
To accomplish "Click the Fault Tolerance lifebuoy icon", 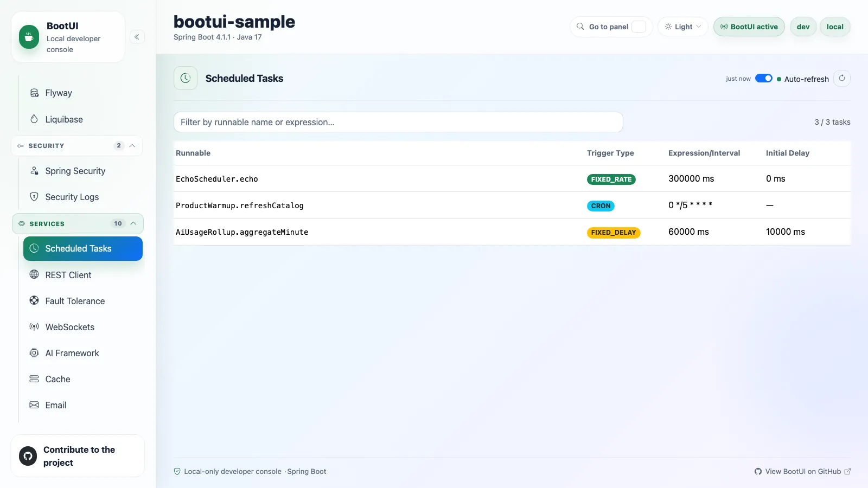I will [34, 300].
